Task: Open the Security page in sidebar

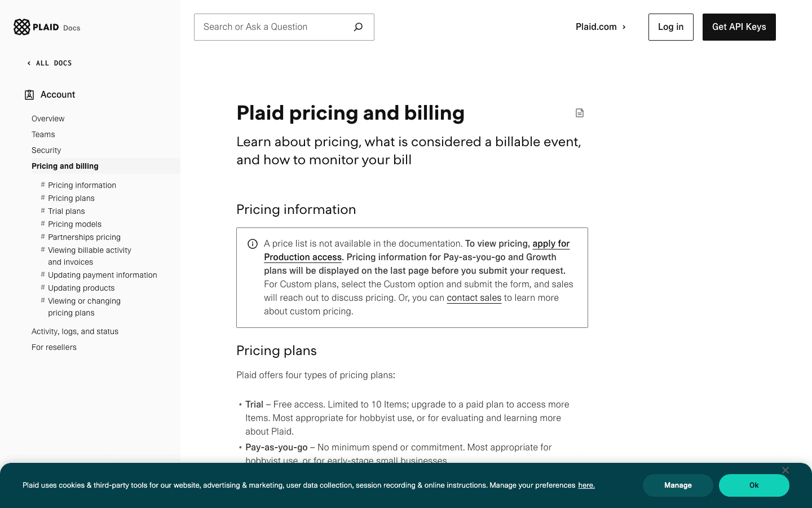Action: [x=46, y=150]
